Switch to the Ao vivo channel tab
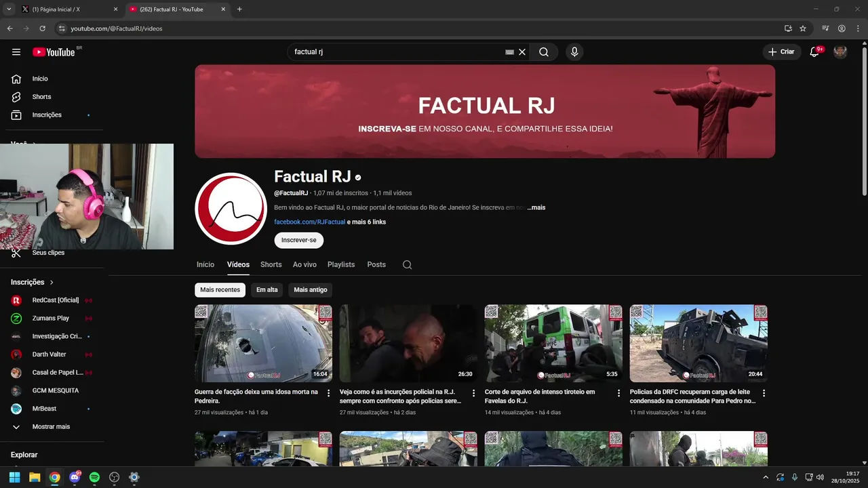868x488 pixels. [304, 264]
